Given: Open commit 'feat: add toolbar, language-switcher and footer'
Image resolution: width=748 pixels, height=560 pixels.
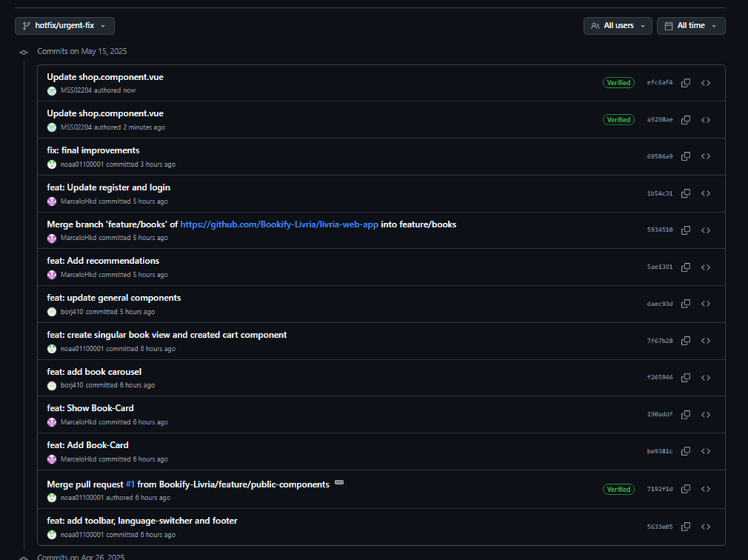Looking at the screenshot, I should (142, 521).
